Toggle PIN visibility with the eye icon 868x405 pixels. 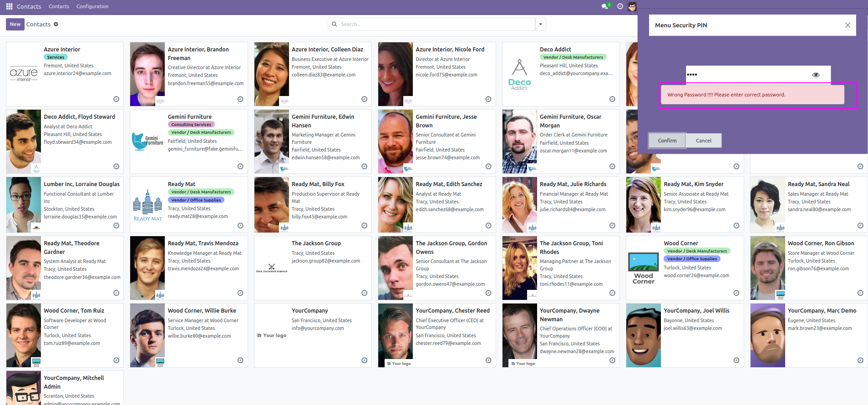pos(816,75)
